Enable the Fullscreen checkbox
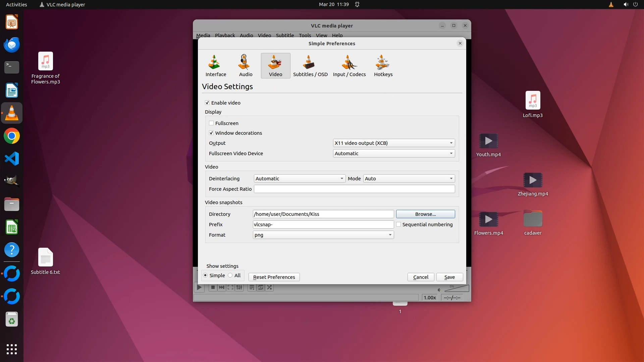This screenshot has width=644, height=362. [x=211, y=123]
